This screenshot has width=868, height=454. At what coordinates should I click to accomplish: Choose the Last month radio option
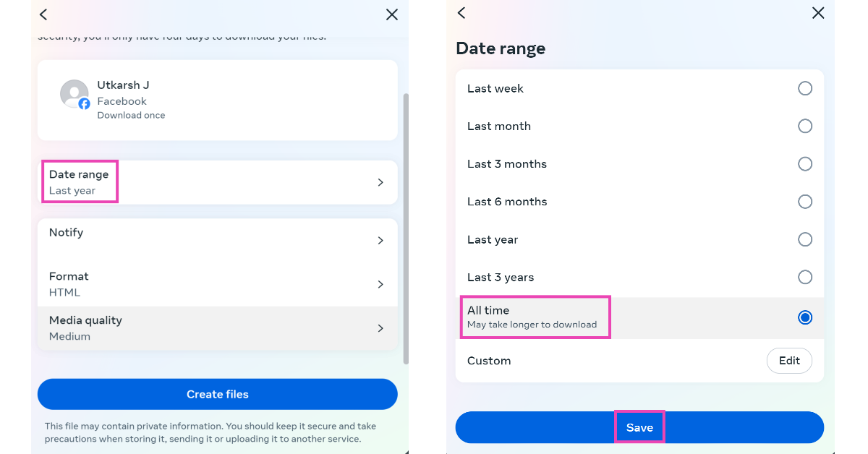pos(805,126)
